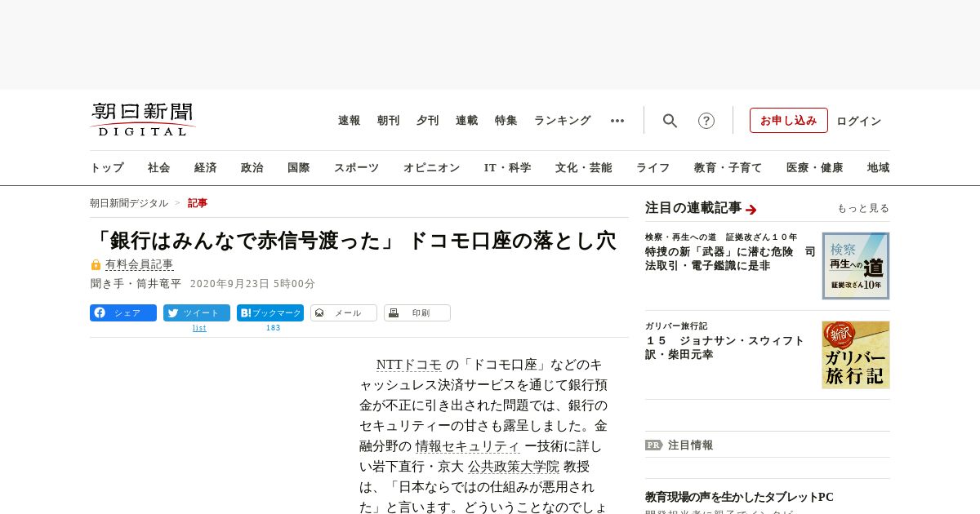Click NTTドコモ keyword link in article

[x=409, y=365]
